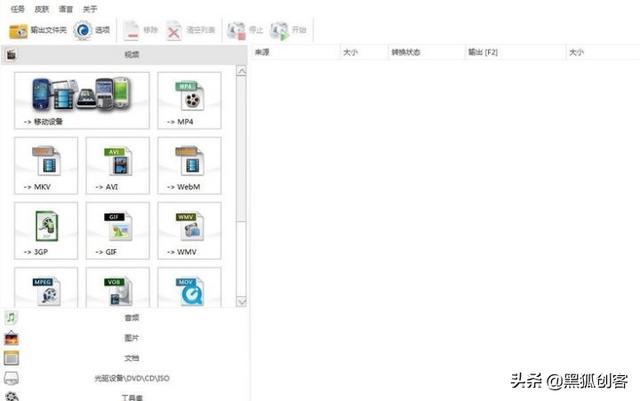Click the format list scrollbar thumb
The image size is (640, 401).
(242, 149)
